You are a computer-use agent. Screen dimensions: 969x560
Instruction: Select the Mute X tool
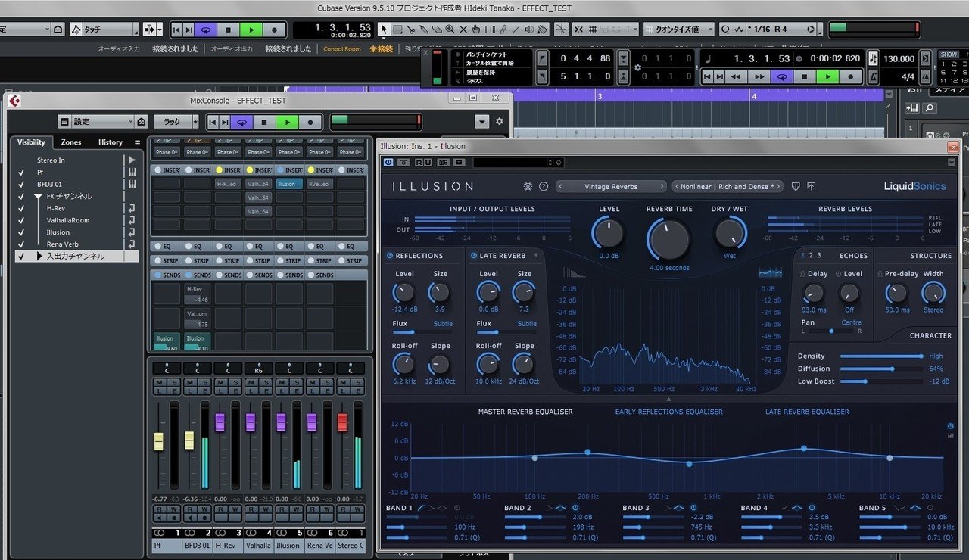click(x=463, y=30)
